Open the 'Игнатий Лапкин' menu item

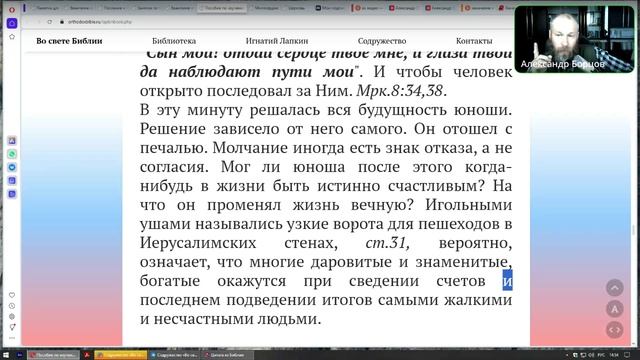point(277,41)
